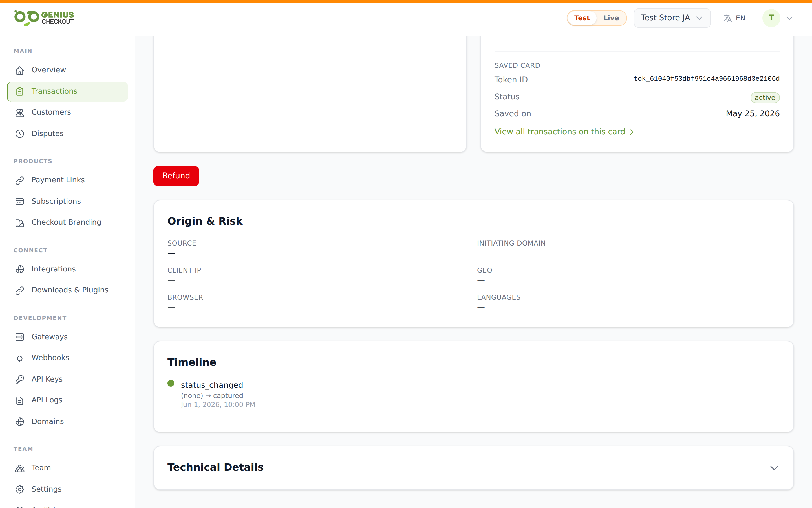Click the Genius Checkout logo

coord(44,18)
